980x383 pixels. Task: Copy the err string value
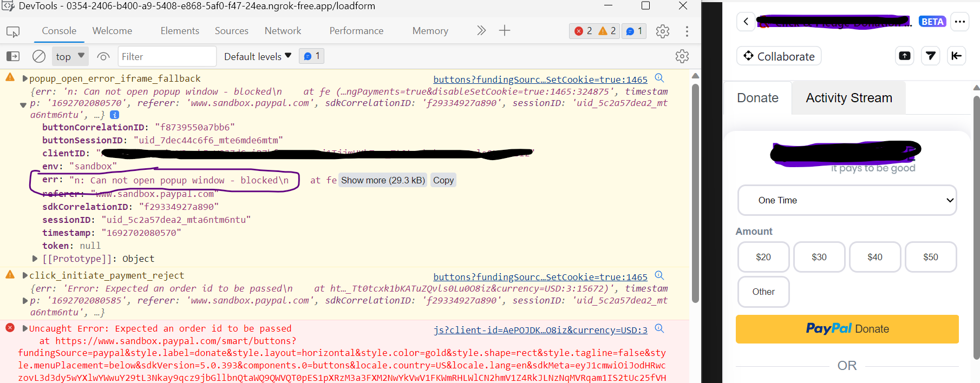pos(443,180)
